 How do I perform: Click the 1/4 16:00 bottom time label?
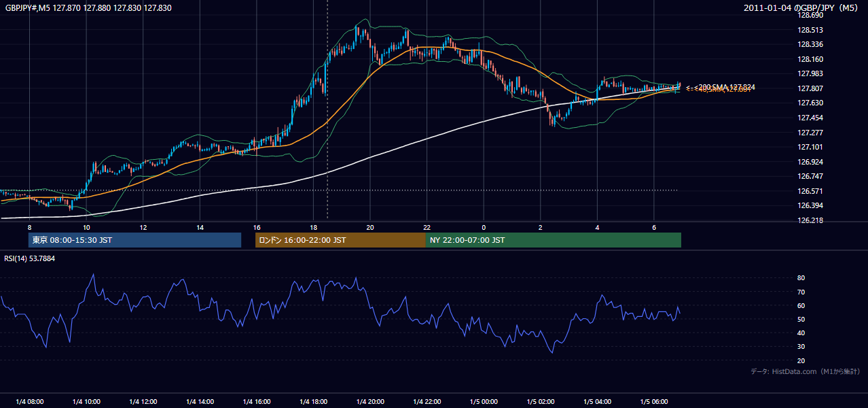tap(256, 401)
